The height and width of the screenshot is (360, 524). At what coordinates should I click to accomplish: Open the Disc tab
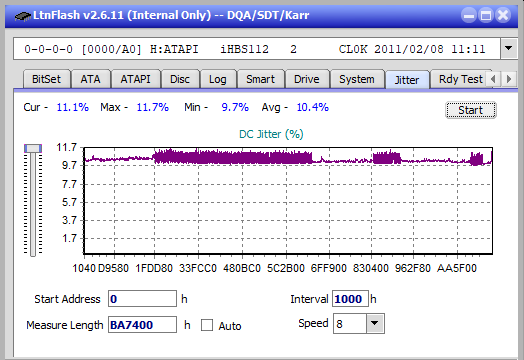pos(180,79)
